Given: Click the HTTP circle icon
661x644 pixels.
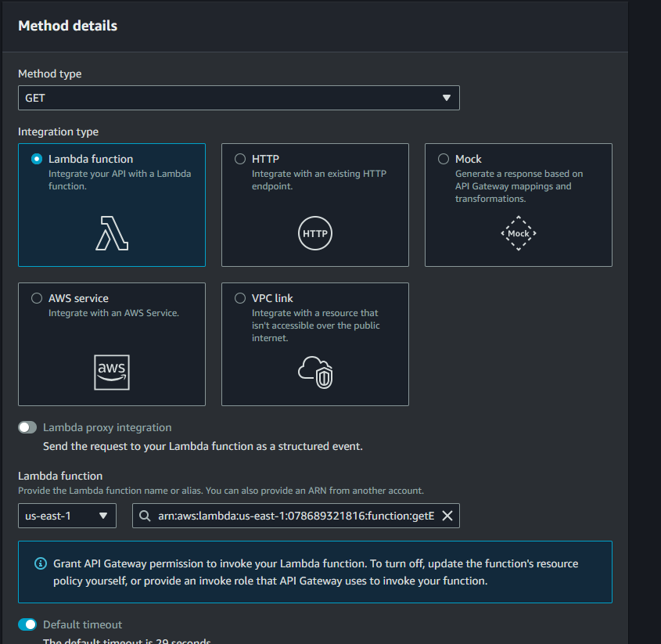Looking at the screenshot, I should tap(315, 233).
